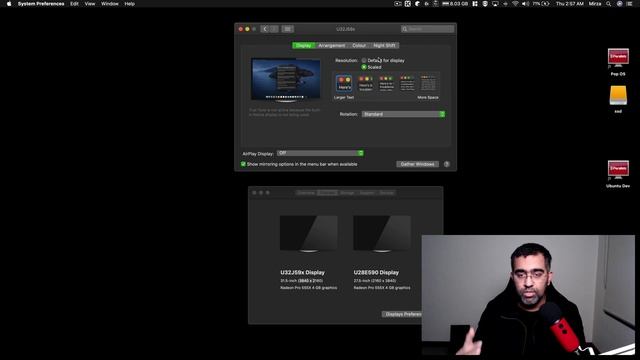Choose the Larger Text scaling thumbnail
The height and width of the screenshot is (360, 640).
point(344,83)
